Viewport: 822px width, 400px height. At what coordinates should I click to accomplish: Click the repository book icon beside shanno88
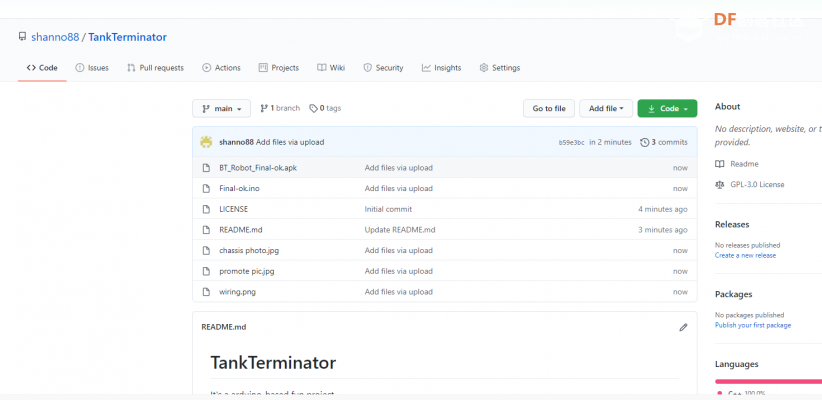coord(22,37)
